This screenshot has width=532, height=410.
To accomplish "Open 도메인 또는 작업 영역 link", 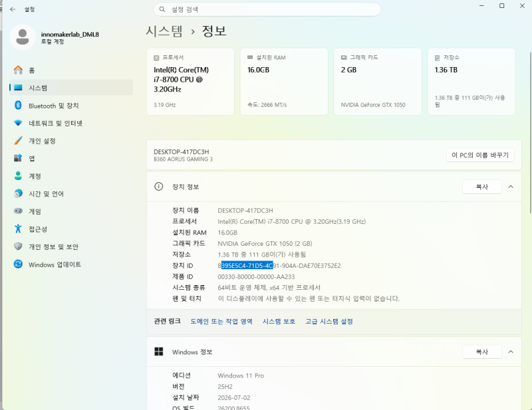I will (221, 321).
